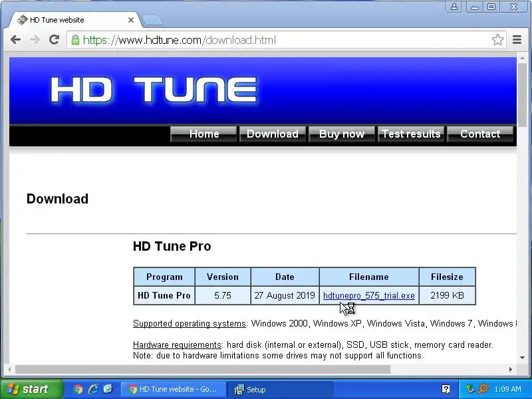Open the Chrome hamburger menu
532x399 pixels.
point(517,40)
